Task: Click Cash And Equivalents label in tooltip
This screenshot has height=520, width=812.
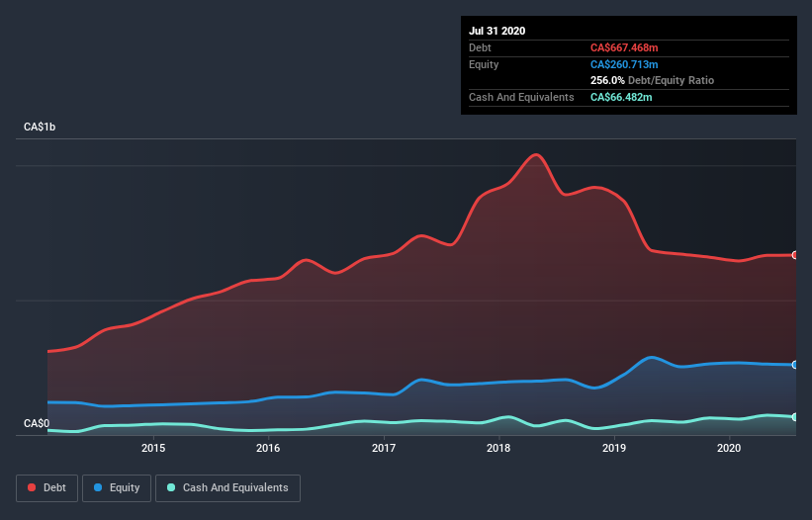Action: 521,97
